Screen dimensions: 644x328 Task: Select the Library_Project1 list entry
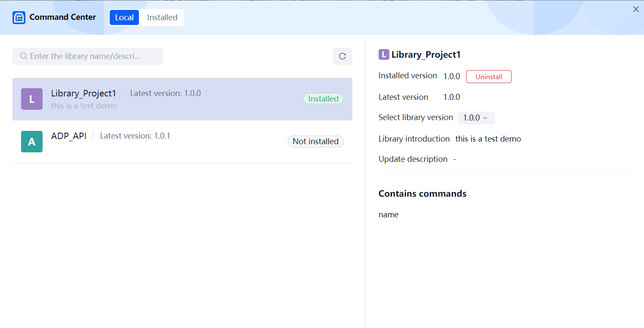pyautogui.click(x=172, y=99)
